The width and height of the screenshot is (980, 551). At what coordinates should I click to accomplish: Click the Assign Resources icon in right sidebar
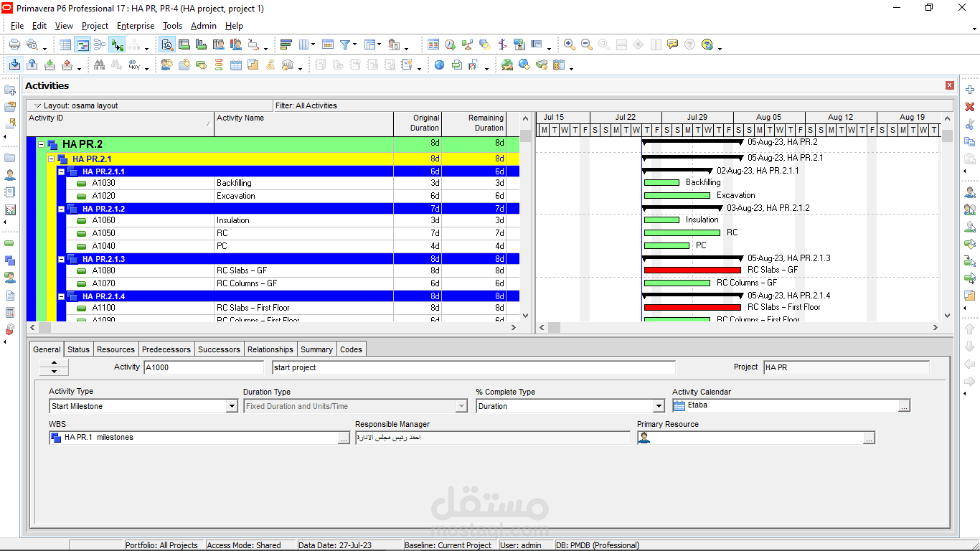[x=970, y=192]
